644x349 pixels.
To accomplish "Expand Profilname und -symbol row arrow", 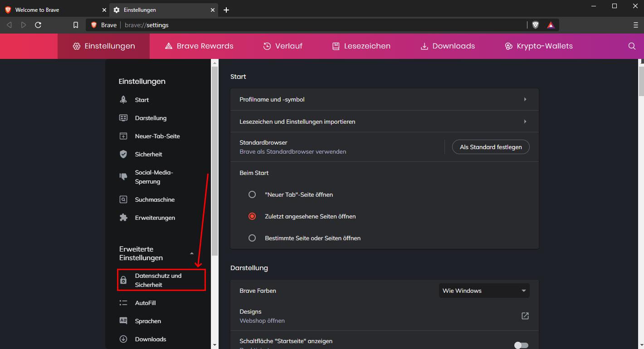I will pyautogui.click(x=525, y=99).
